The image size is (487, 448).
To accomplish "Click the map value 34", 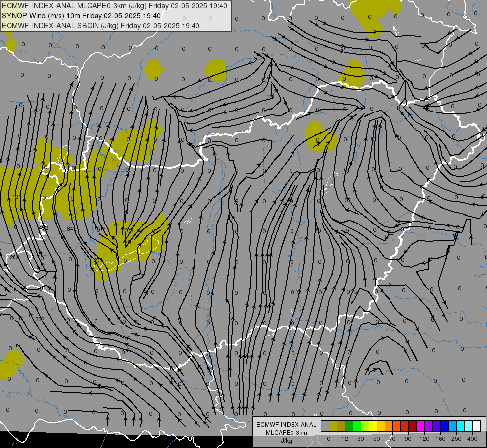I will tap(70, 229).
